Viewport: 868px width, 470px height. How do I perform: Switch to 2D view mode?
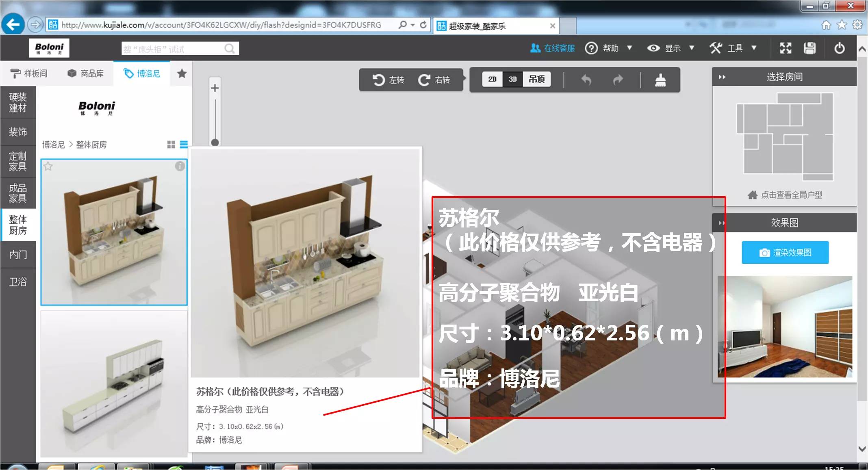click(492, 79)
